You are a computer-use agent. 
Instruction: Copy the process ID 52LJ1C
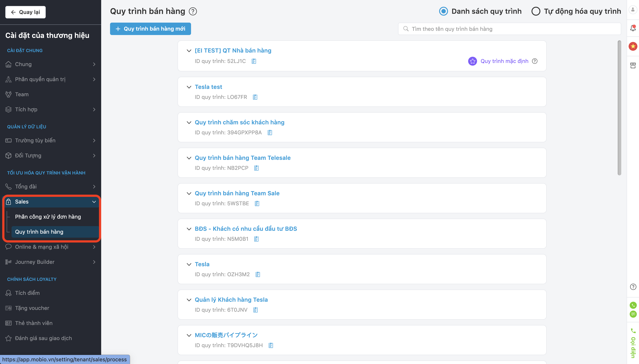click(x=254, y=61)
